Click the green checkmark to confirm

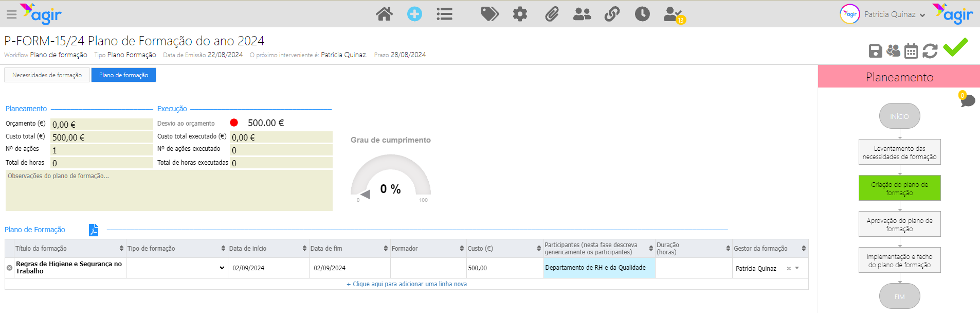coord(956,47)
